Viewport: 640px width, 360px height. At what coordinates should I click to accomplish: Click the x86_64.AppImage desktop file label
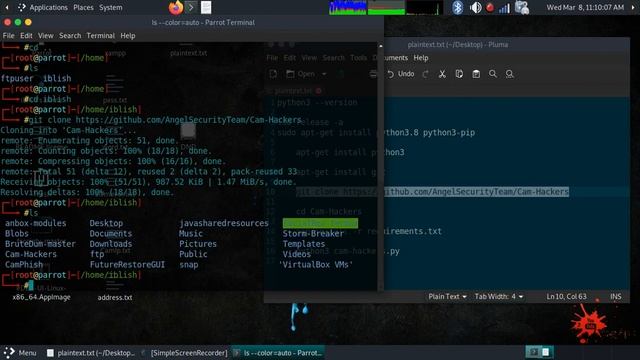tap(41, 297)
